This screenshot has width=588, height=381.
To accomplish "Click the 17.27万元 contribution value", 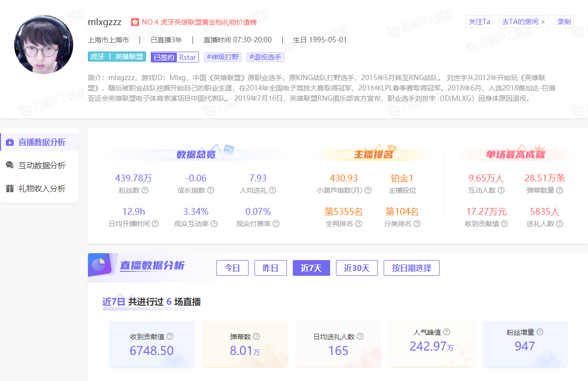I will (486, 212).
